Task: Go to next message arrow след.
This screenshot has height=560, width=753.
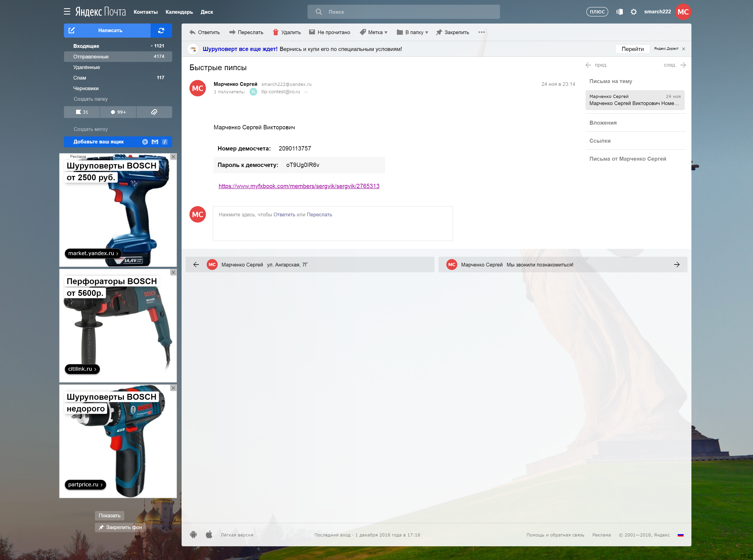Action: 675,65
